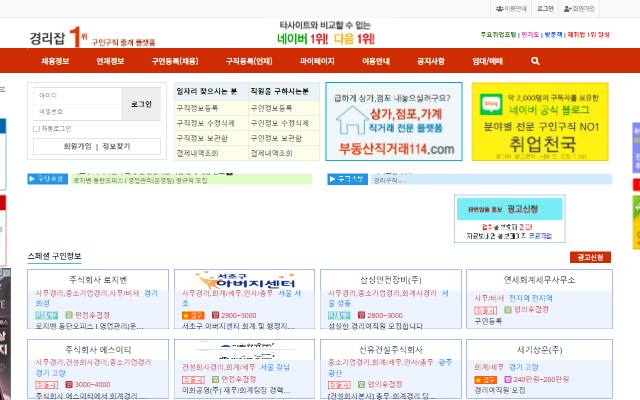Open the 연세회계세무사무소 job card title
Image resolution: width=640 pixels, height=400 pixels.
point(539,280)
